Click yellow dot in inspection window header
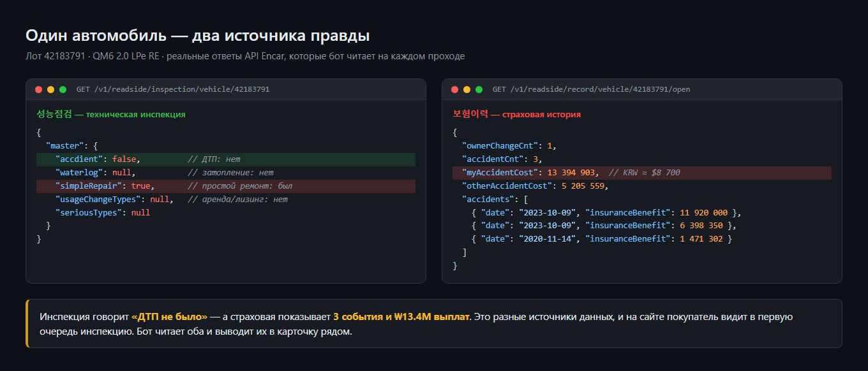 pos(51,90)
